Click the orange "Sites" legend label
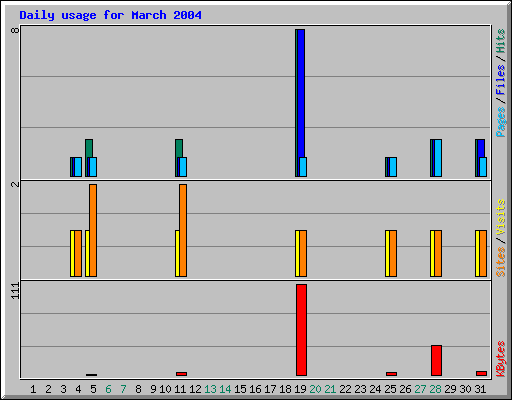 click(x=500, y=262)
